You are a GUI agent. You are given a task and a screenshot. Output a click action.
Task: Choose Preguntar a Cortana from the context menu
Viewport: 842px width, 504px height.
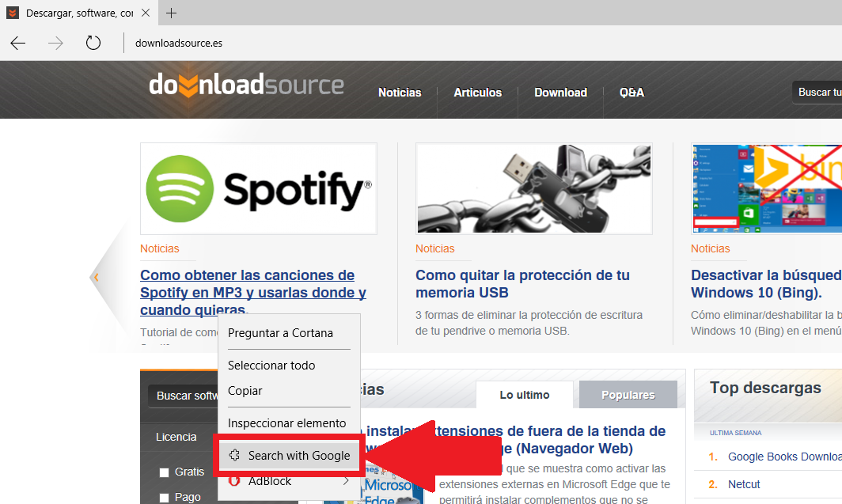click(x=289, y=333)
